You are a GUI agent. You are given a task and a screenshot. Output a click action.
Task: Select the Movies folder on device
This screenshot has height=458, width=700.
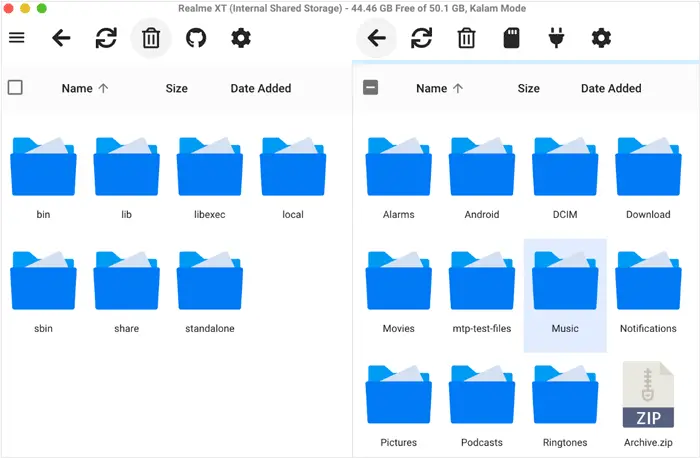[x=399, y=292]
